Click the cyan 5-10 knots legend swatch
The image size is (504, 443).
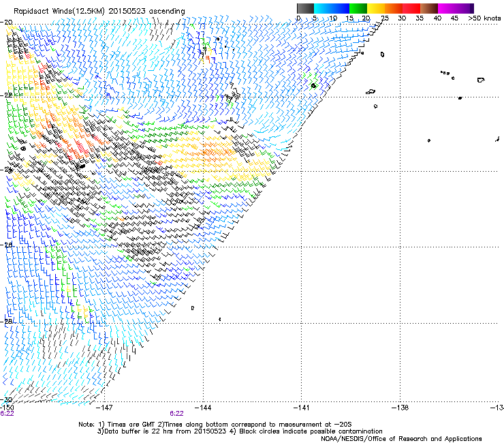coord(323,8)
